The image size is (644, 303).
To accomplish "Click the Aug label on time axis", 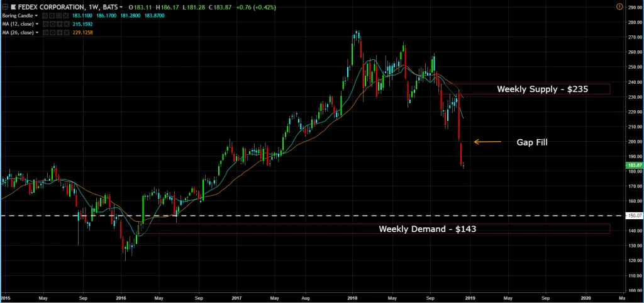I will (306, 298).
